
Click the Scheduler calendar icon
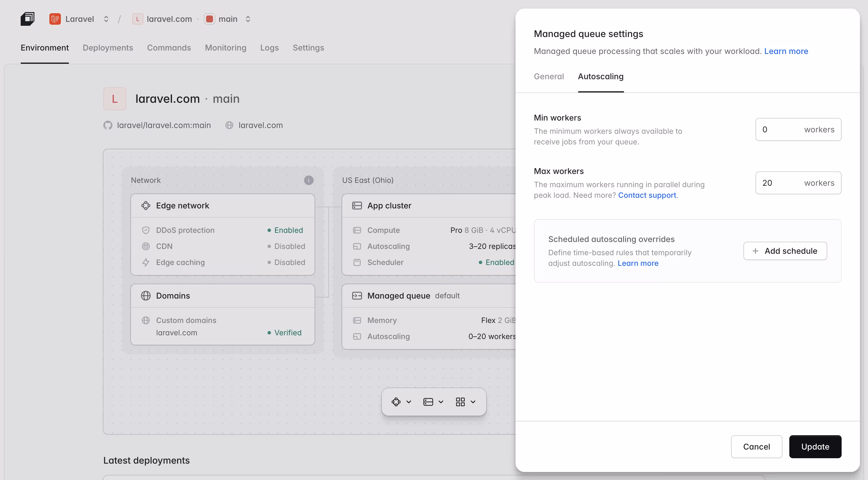(x=357, y=263)
